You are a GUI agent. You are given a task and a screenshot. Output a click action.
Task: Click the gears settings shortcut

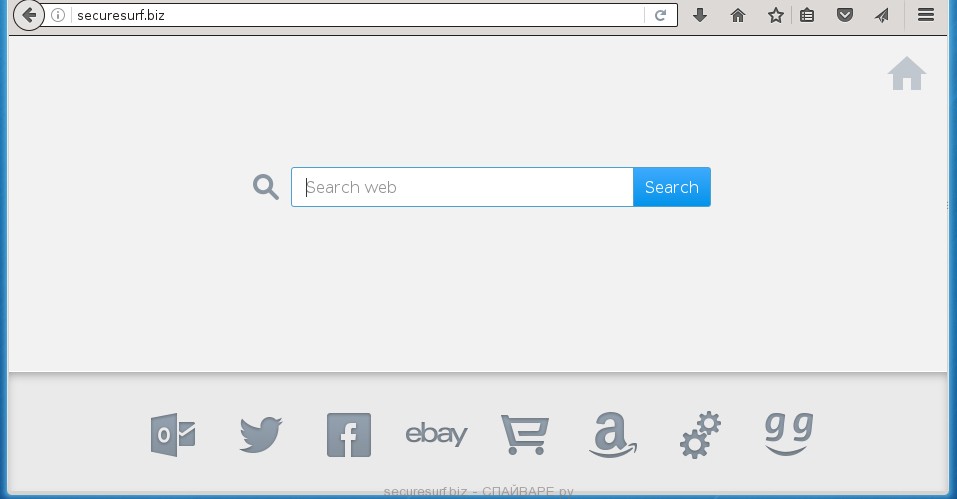click(x=700, y=435)
